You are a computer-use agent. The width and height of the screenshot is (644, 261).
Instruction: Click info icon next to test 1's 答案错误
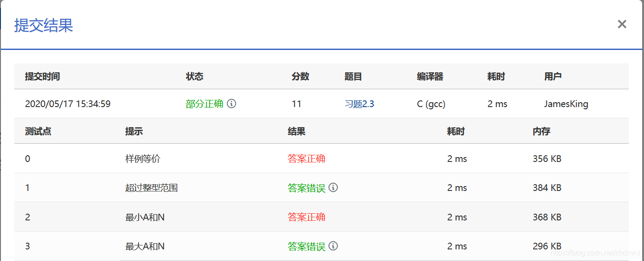coord(333,188)
